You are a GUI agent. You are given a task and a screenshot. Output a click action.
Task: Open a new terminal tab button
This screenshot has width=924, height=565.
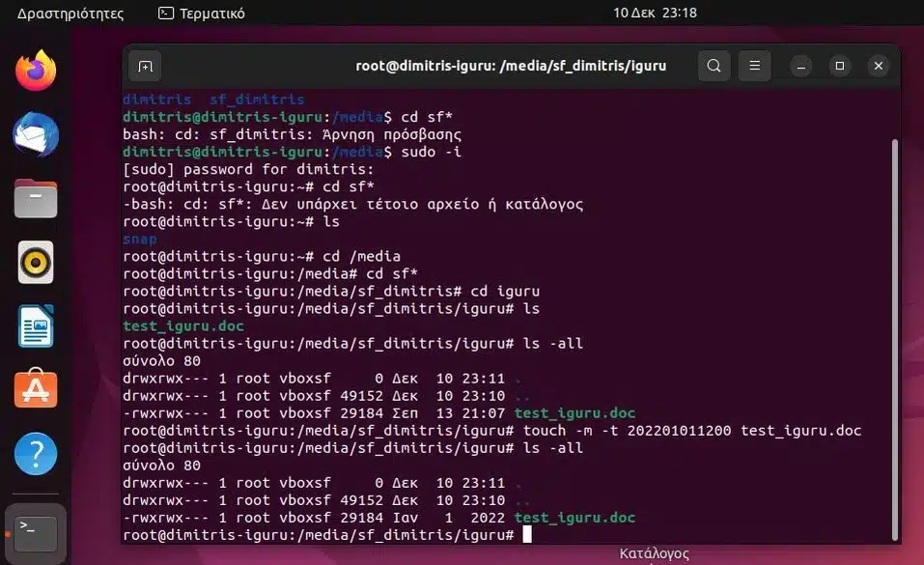pyautogui.click(x=145, y=66)
